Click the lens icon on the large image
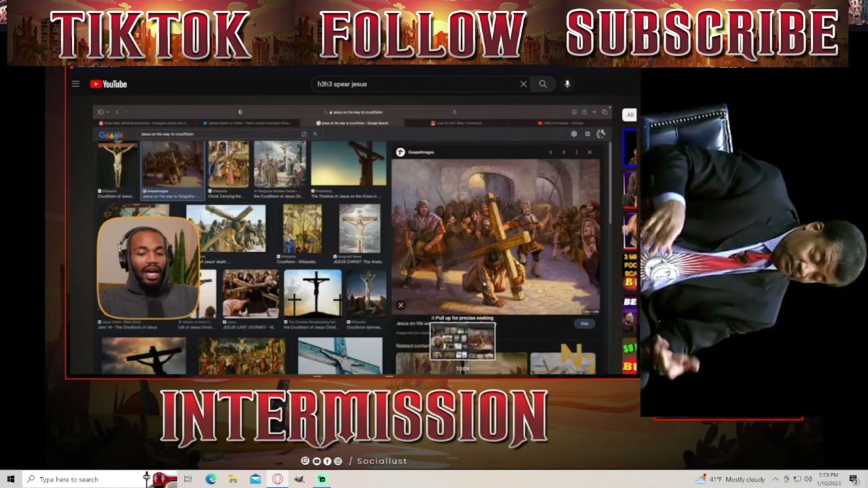Viewport: 868px width, 488px height. click(x=401, y=306)
